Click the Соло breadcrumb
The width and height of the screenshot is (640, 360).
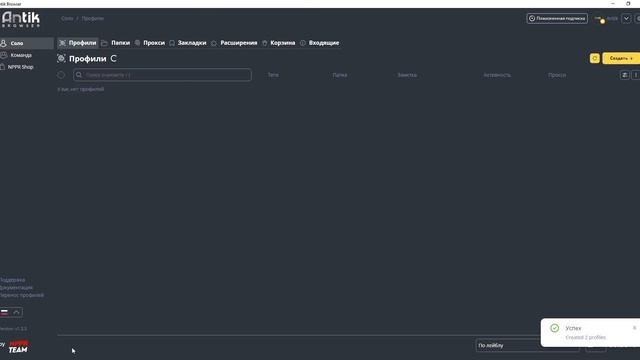[x=67, y=18]
